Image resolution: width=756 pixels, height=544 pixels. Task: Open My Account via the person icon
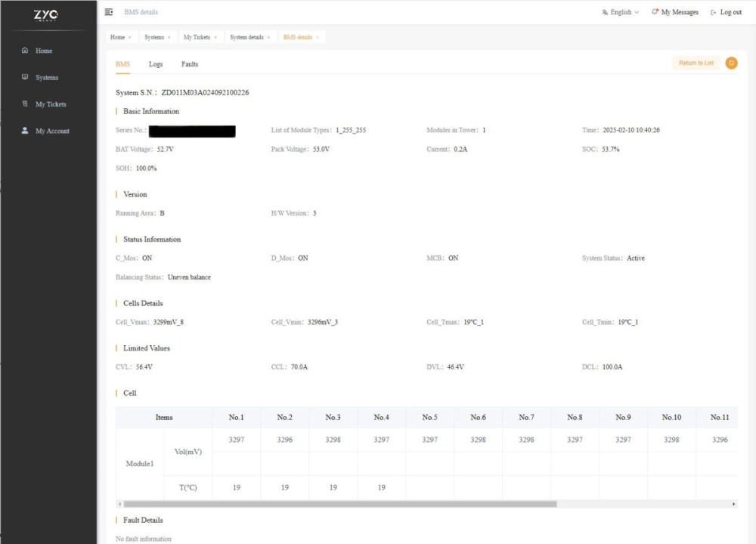(25, 131)
